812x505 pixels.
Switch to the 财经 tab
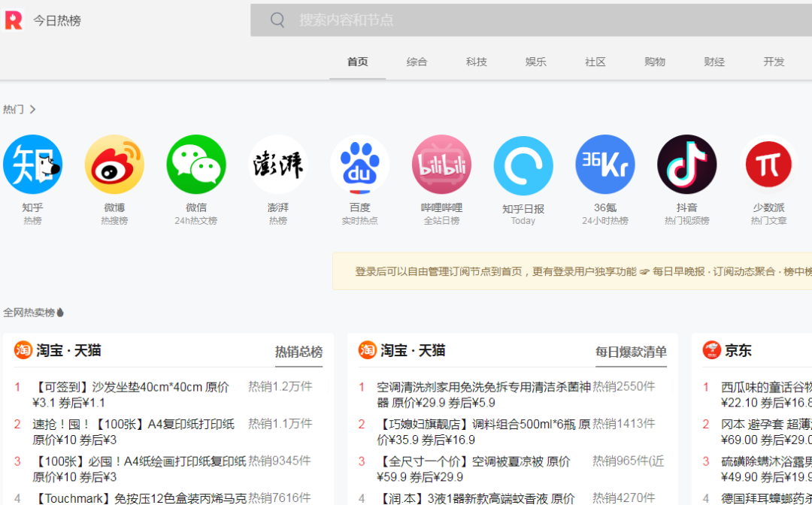pos(715,62)
